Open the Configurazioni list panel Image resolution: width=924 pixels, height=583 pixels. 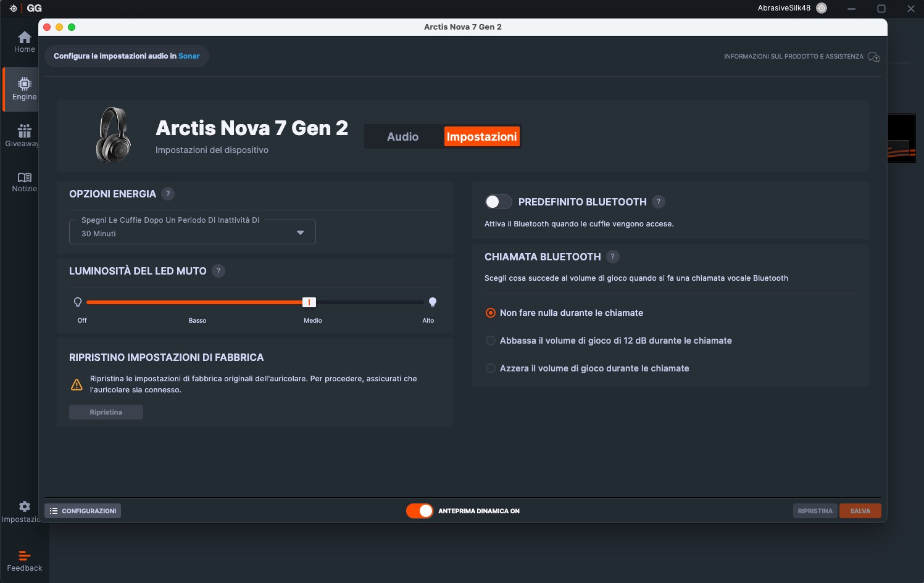(83, 511)
